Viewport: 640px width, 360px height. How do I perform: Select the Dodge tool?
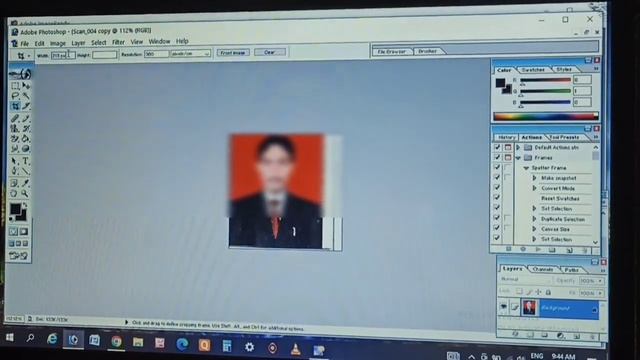point(26,149)
